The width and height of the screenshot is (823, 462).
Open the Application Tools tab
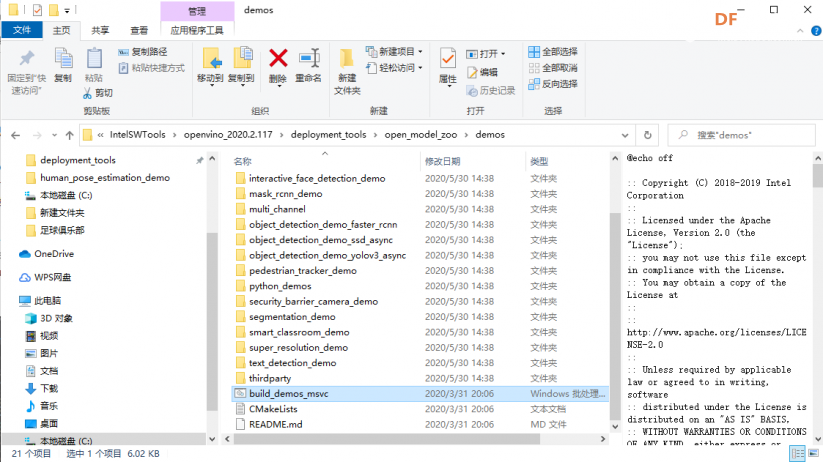click(x=197, y=30)
